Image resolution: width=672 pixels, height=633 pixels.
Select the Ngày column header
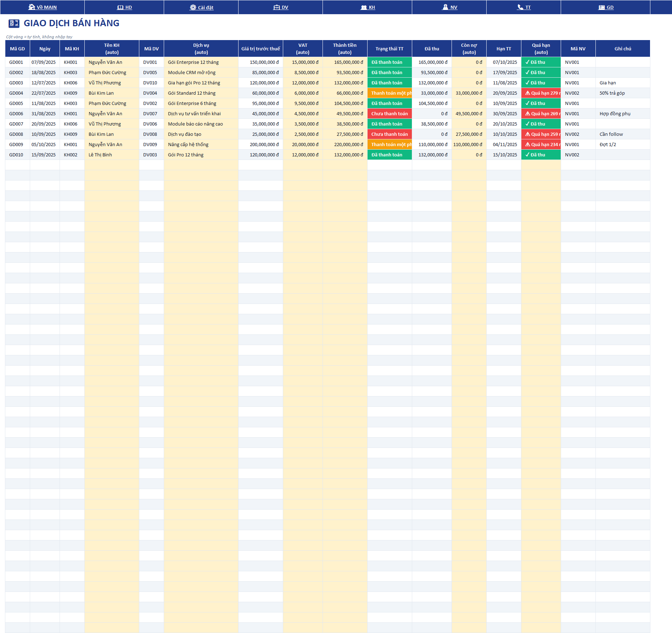click(45, 49)
